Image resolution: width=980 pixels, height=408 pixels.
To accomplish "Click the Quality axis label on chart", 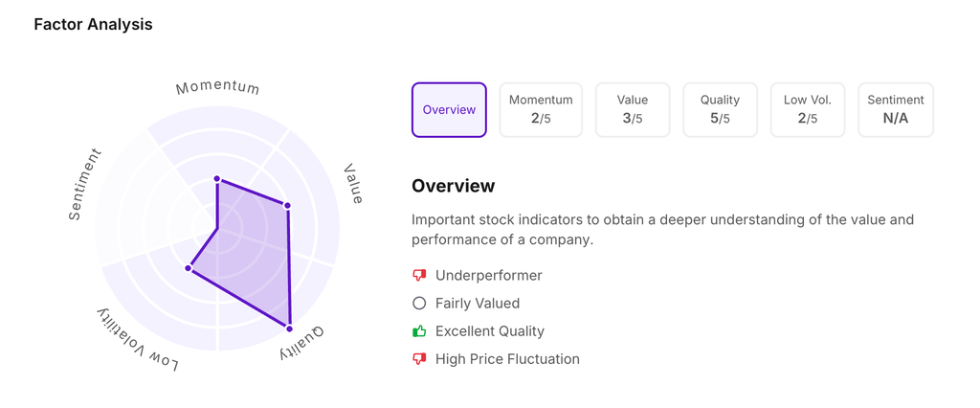I will (301, 344).
